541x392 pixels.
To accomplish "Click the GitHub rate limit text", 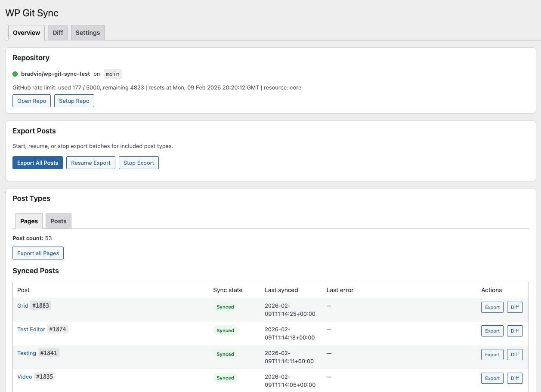I will [157, 87].
